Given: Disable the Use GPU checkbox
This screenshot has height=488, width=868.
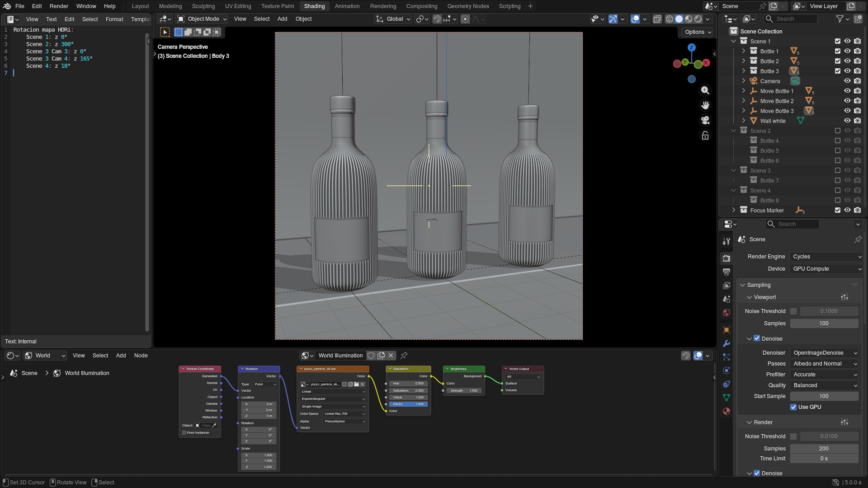Looking at the screenshot, I should tap(793, 407).
